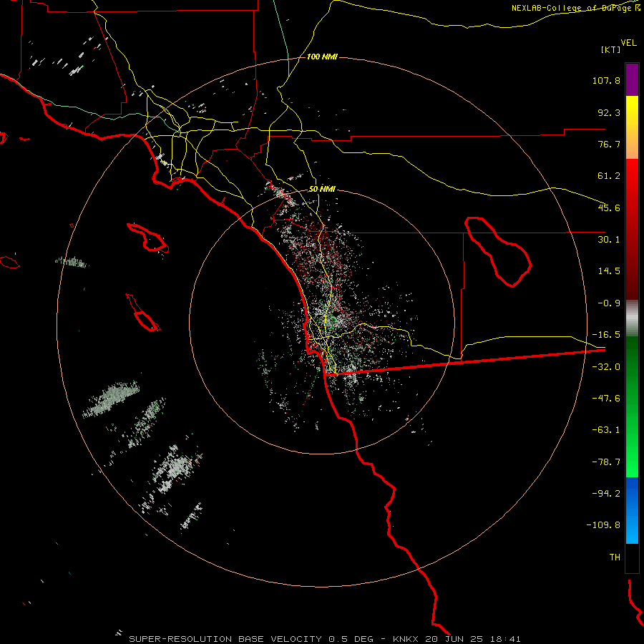Click the 61.2 legend value
The width and height of the screenshot is (644, 644).
[609, 176]
